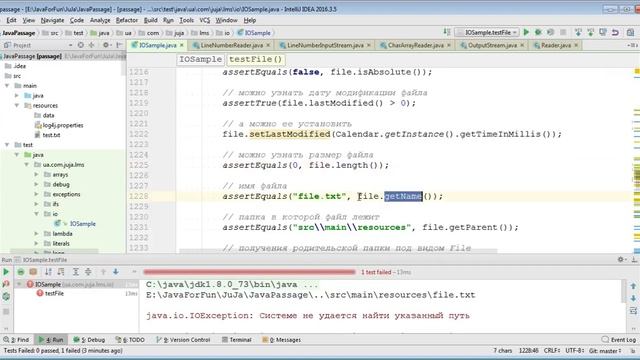
Task: Toggle soft-wrap in console output
Action: click(633, 311)
